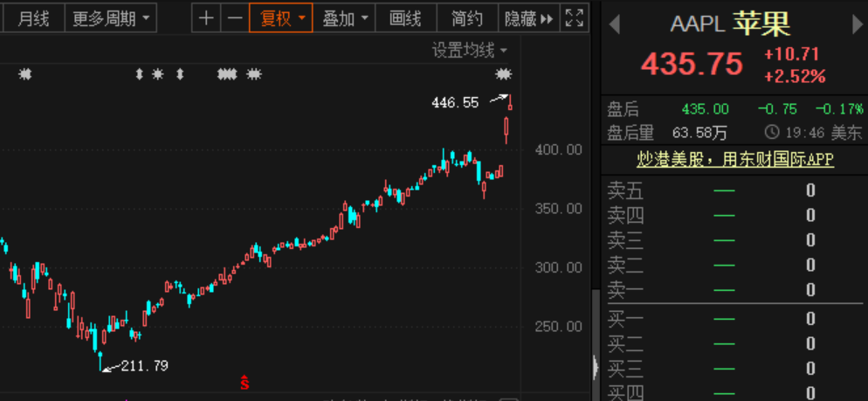Click the 350.00 price axis label
The image size is (868, 401).
(x=559, y=208)
